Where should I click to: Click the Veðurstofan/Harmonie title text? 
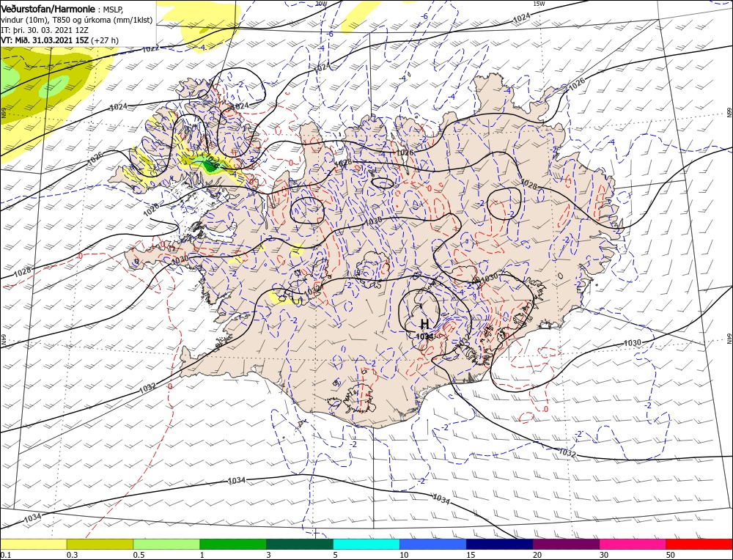50,10
